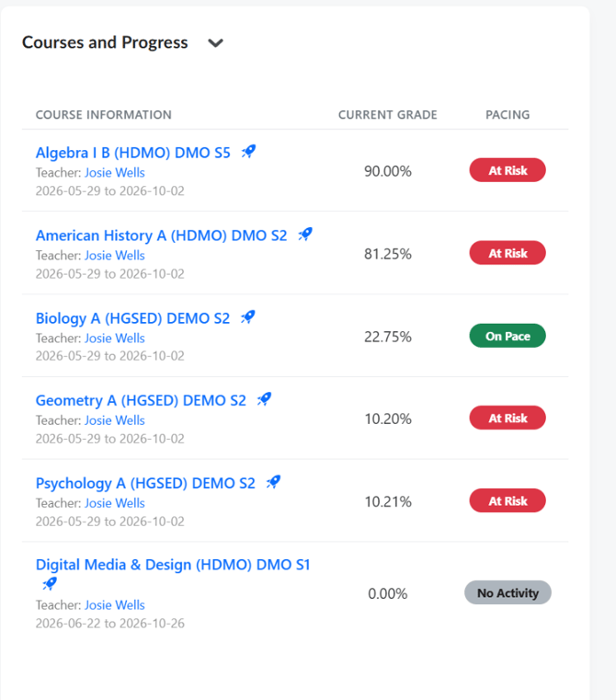Click the At Risk badge for Algebra I B
The height and width of the screenshot is (700, 616).
508,170
